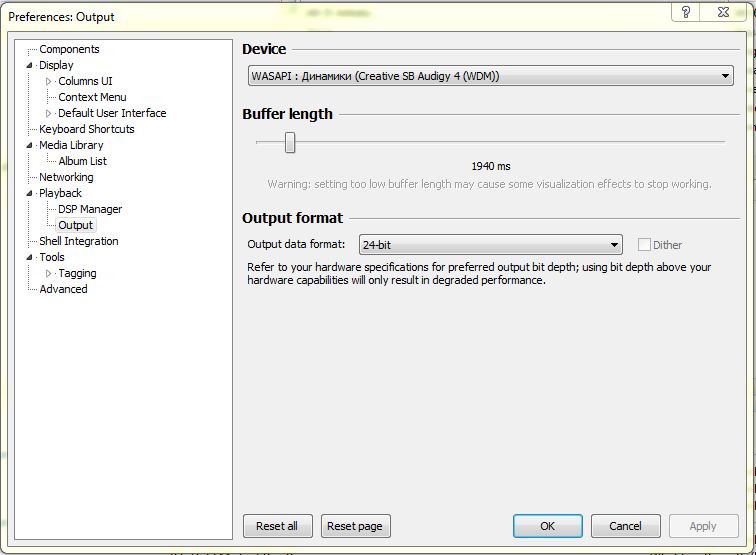Screen dimensions: 756x555
Task: Collapse the Display tree node
Action: click(x=29, y=65)
